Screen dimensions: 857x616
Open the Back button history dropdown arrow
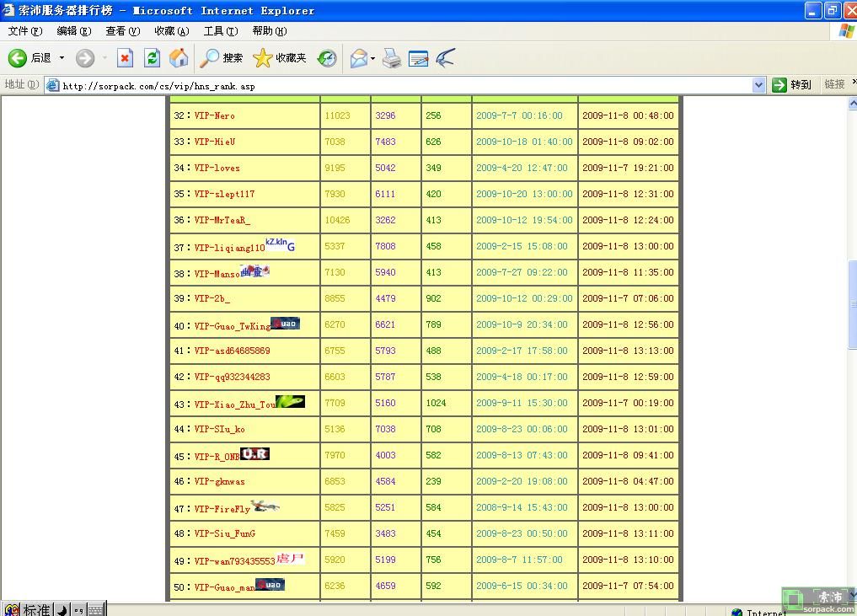[x=62, y=58]
